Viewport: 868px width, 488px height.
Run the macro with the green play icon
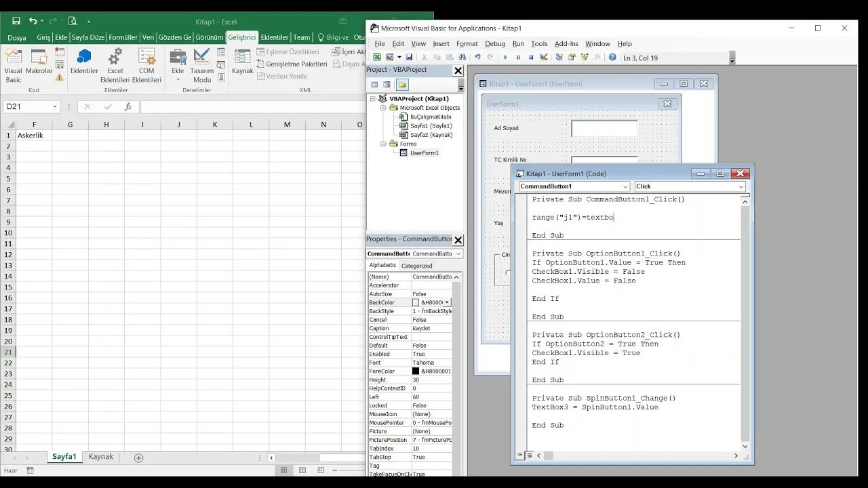tap(505, 58)
